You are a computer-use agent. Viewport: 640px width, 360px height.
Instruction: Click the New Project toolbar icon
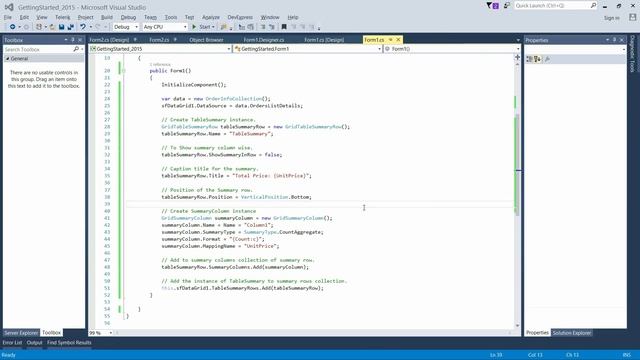point(39,27)
